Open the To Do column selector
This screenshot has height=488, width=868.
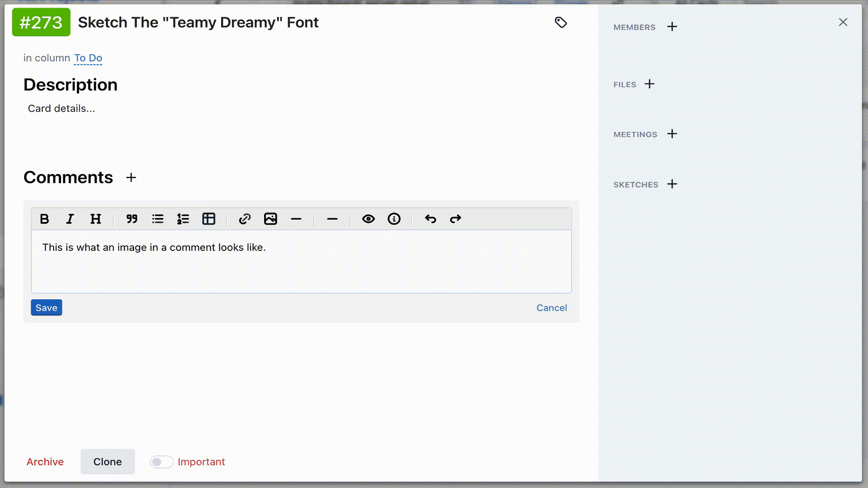pos(88,58)
